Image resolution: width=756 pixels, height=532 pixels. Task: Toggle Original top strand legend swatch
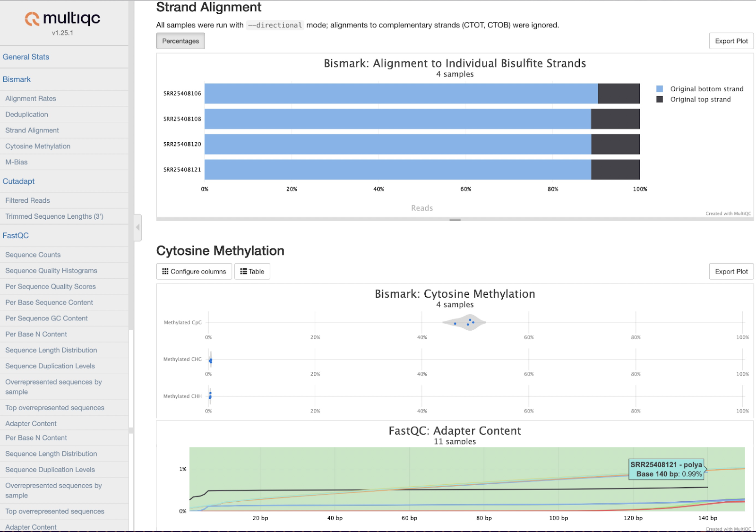tap(660, 99)
